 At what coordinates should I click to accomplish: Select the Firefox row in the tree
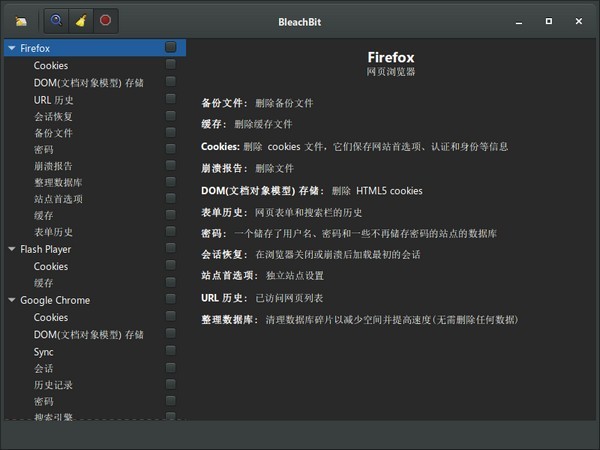(95, 48)
